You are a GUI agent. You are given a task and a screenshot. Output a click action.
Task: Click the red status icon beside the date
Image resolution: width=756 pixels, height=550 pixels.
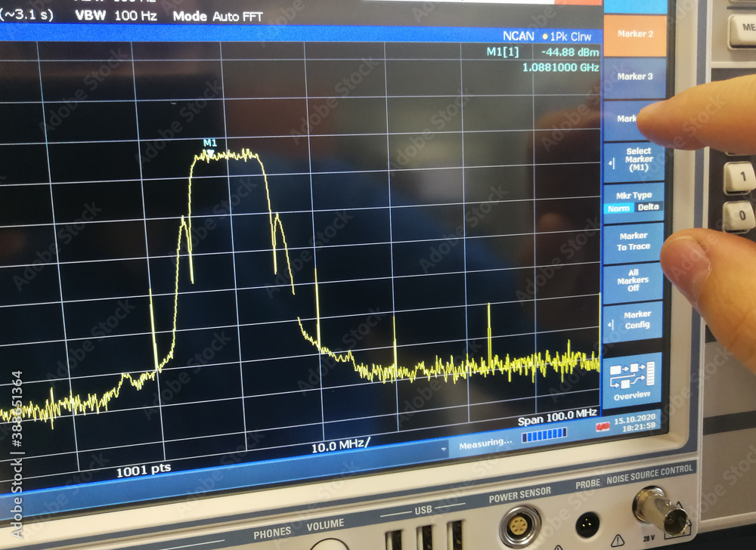tap(603, 427)
